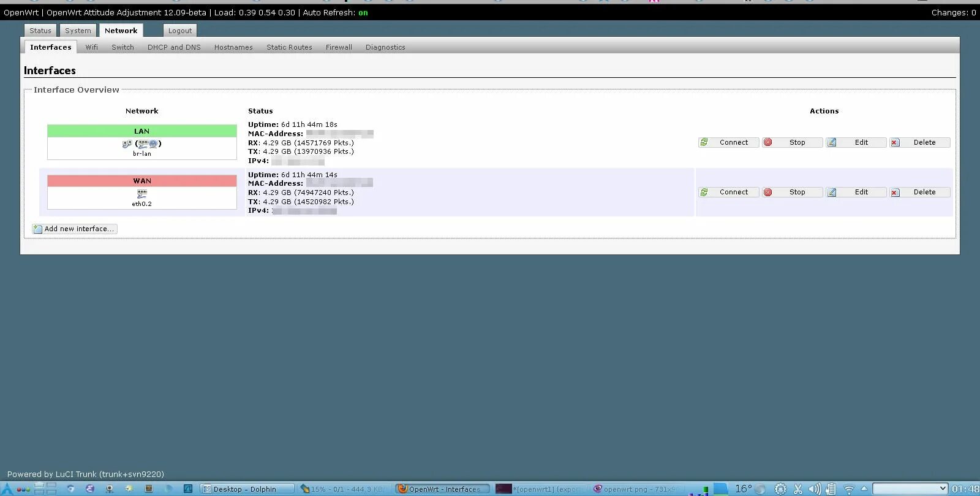Click the Connect refresh icon in LAN row

tap(704, 142)
